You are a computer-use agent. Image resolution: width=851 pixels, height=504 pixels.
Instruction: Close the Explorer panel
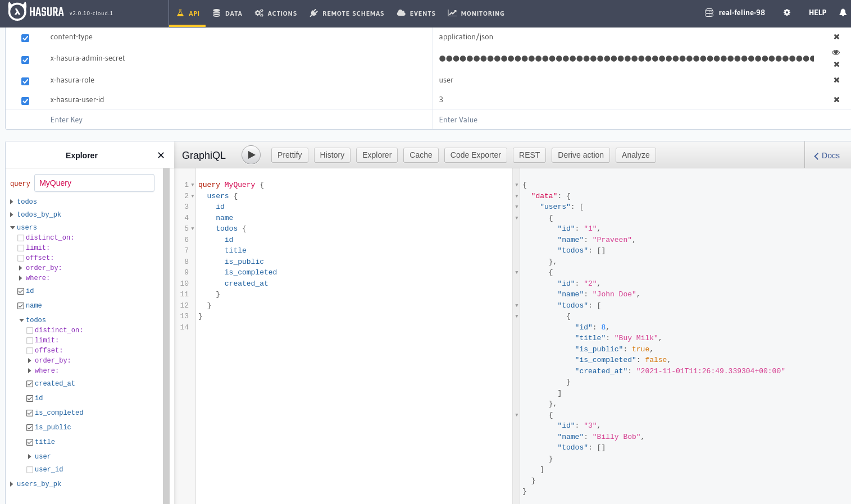161,155
